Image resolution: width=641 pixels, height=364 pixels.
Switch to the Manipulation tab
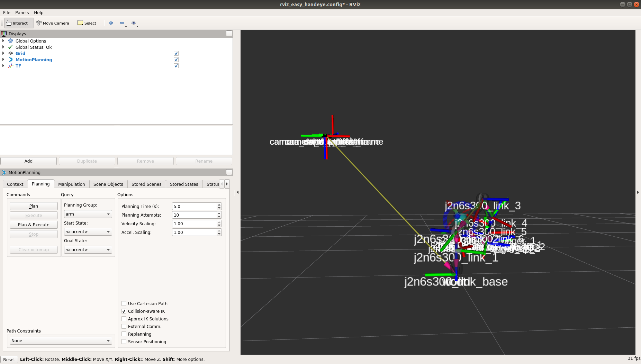72,184
